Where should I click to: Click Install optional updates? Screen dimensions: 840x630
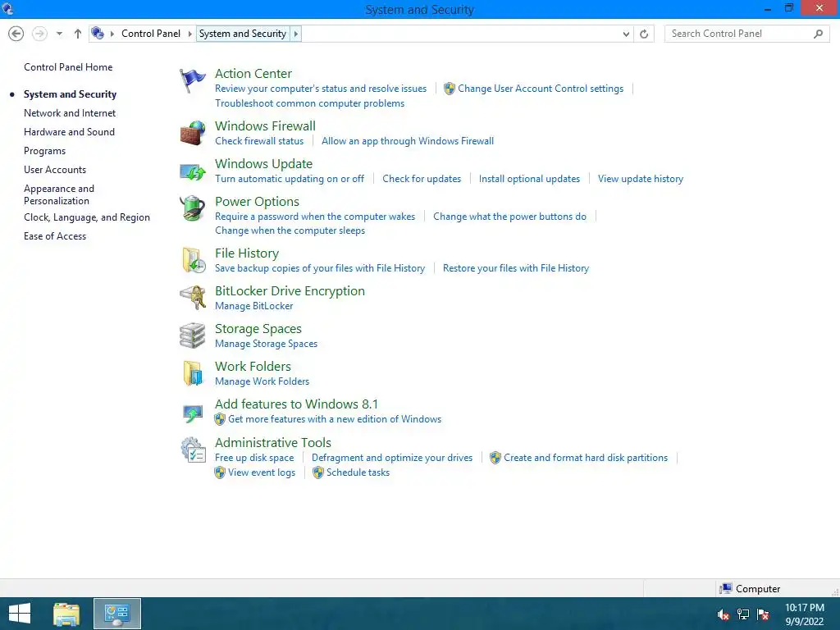(529, 179)
